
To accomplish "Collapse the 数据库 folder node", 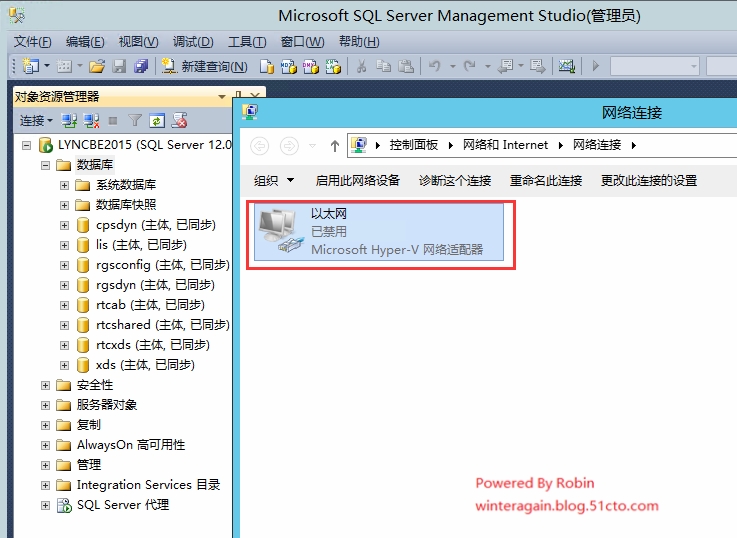I will click(x=45, y=165).
